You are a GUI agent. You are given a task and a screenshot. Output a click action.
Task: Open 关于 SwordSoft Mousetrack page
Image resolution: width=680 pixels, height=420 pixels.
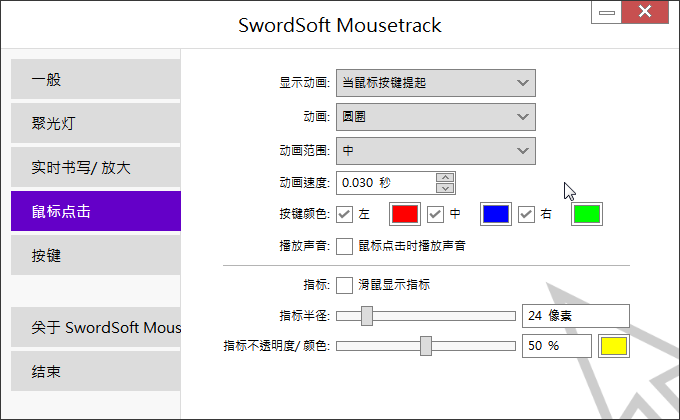click(95, 327)
